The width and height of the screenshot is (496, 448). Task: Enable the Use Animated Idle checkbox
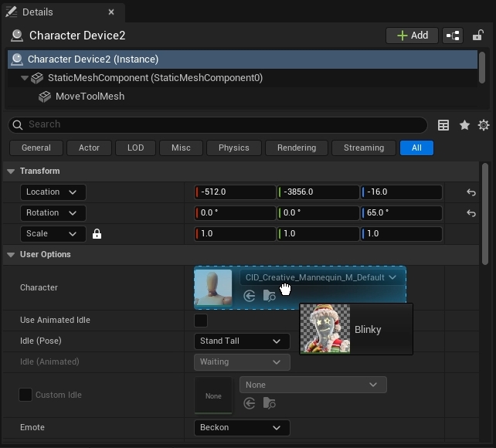[201, 321]
